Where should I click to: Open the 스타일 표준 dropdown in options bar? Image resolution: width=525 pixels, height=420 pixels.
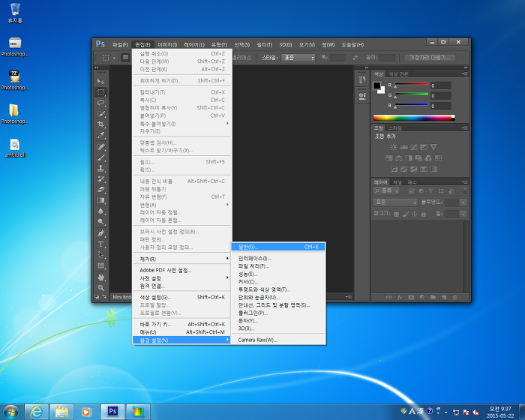298,58
